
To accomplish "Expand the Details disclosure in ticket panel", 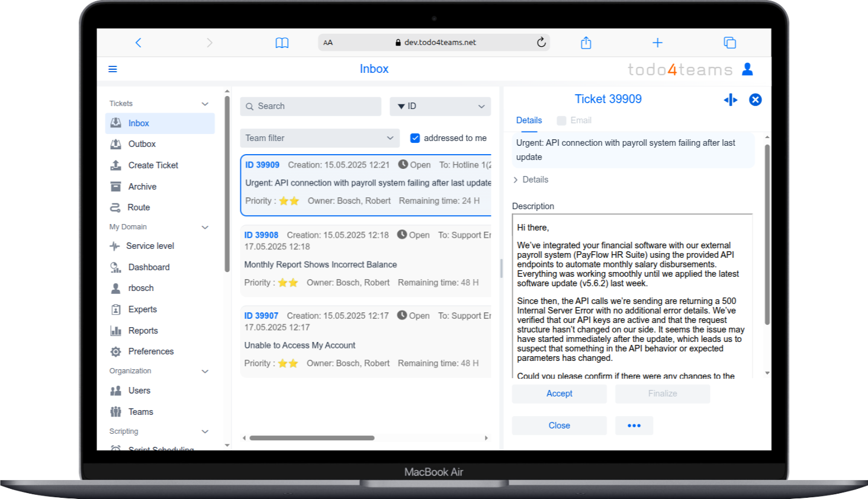I will click(x=531, y=180).
